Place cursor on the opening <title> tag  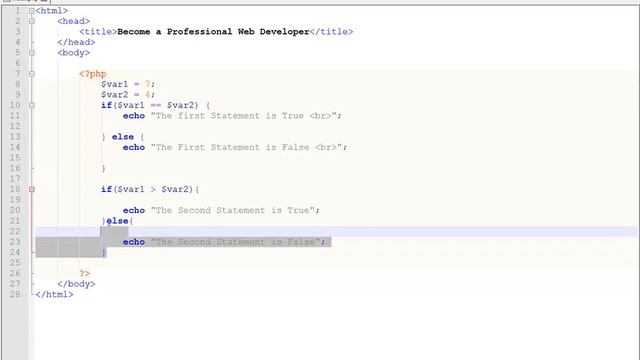(98, 31)
